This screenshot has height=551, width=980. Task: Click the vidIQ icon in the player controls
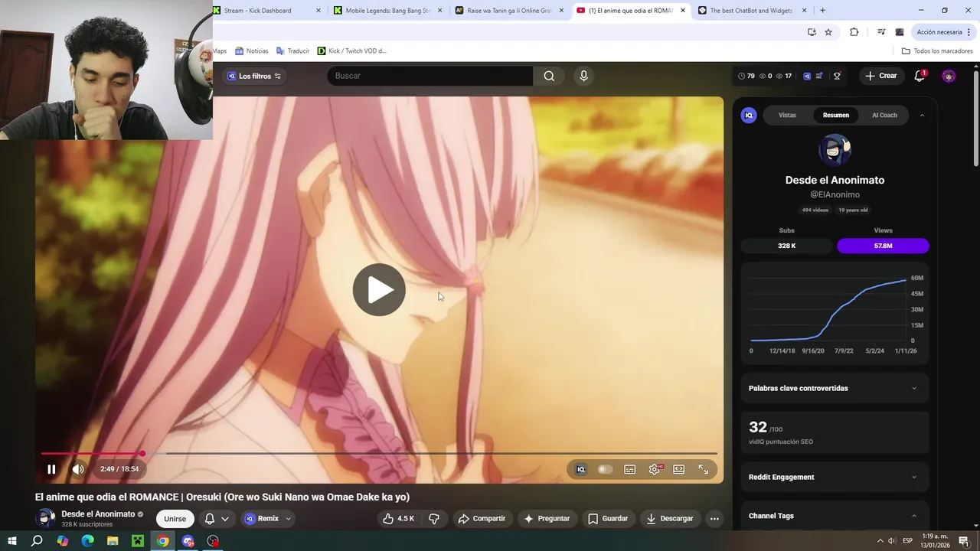580,469
